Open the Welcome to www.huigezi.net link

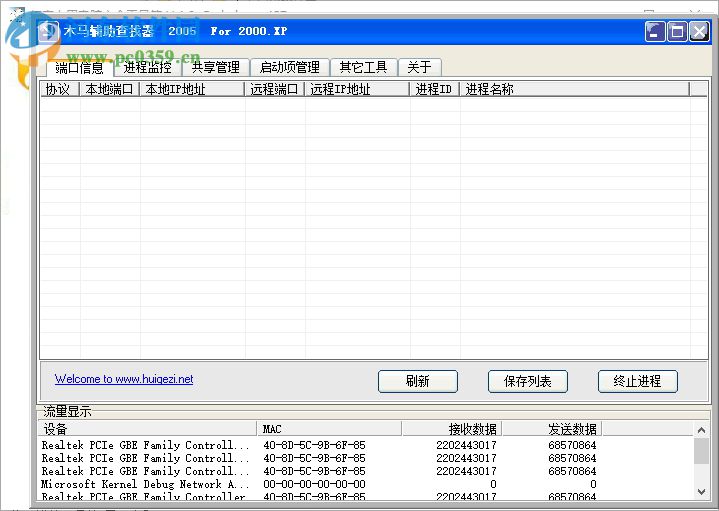tap(124, 379)
